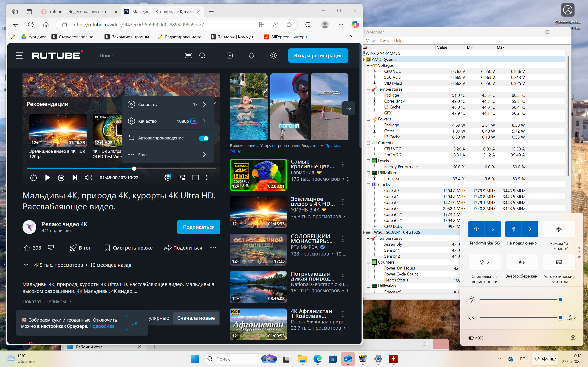Image resolution: width=588 pixels, height=367 pixels.
Task: Toggle the Bluetooth quick setting
Action: click(x=513, y=229)
